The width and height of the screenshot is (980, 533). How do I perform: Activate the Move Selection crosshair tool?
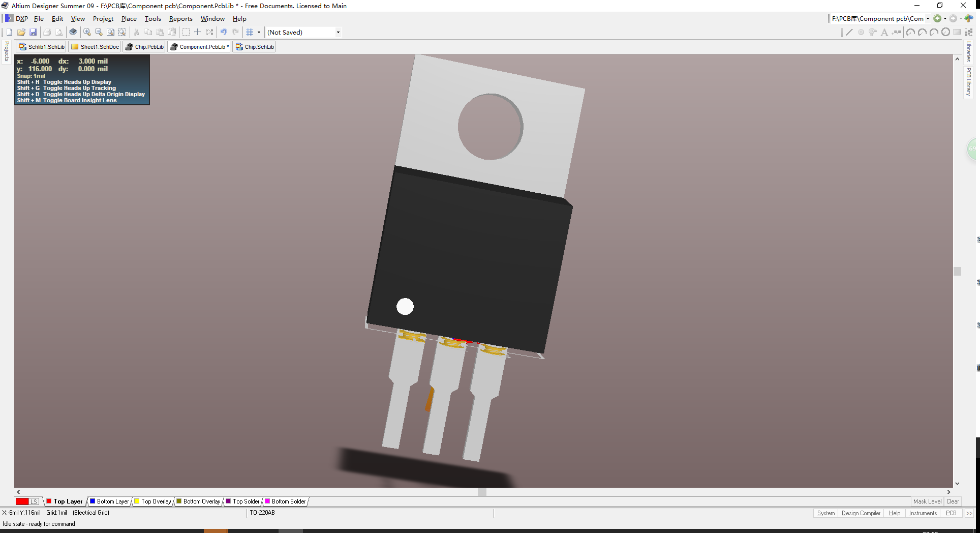(198, 32)
